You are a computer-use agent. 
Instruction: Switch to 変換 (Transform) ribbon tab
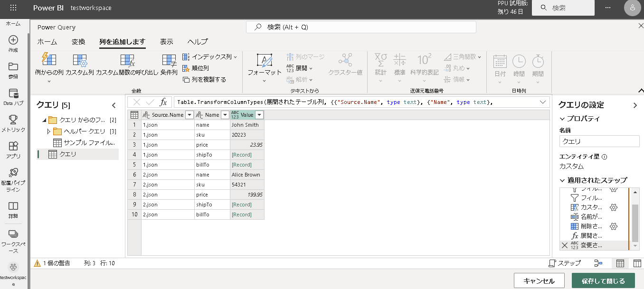(x=78, y=42)
